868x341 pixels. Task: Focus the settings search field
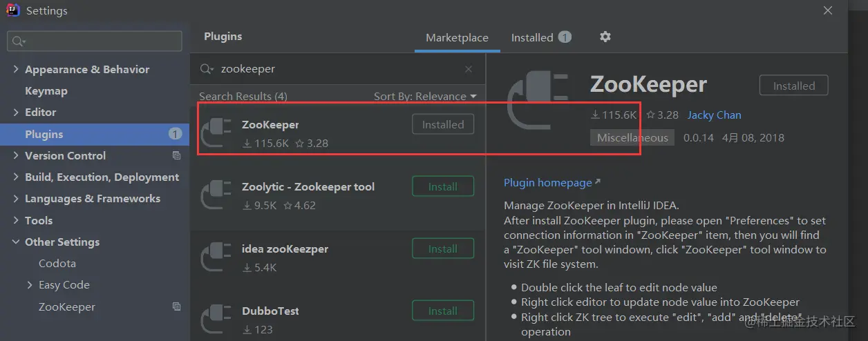[x=95, y=41]
